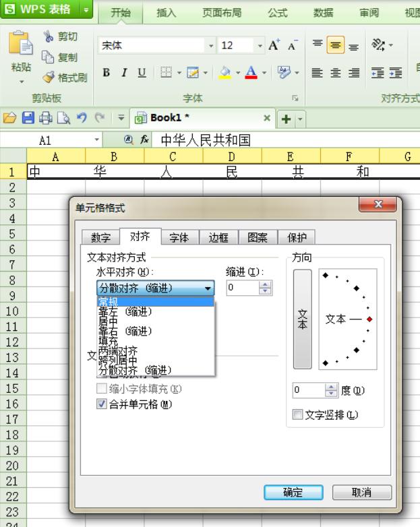Uncheck the merge cells (合并单元格) checkbox

click(102, 404)
